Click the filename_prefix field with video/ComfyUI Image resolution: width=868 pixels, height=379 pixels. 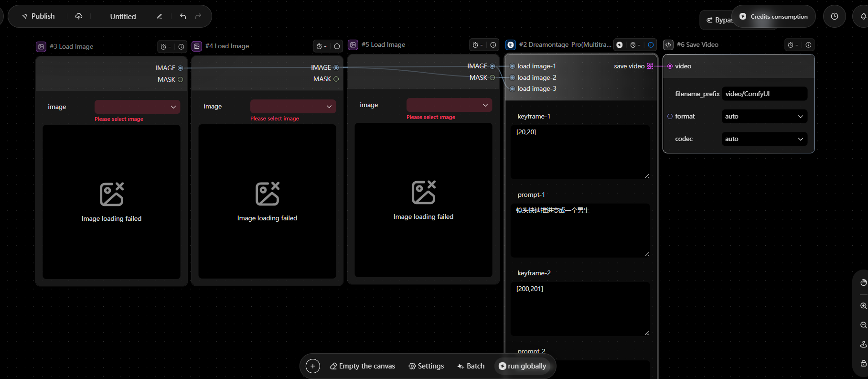pyautogui.click(x=765, y=94)
